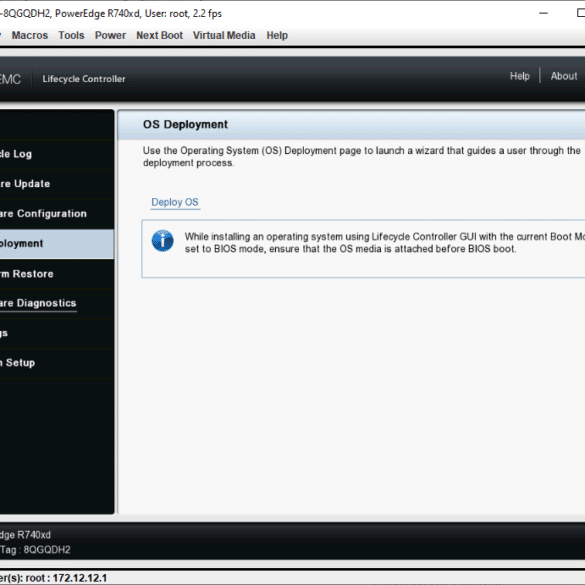Image resolution: width=585 pixels, height=585 pixels.
Task: Click the blue information icon
Action: click(x=162, y=241)
